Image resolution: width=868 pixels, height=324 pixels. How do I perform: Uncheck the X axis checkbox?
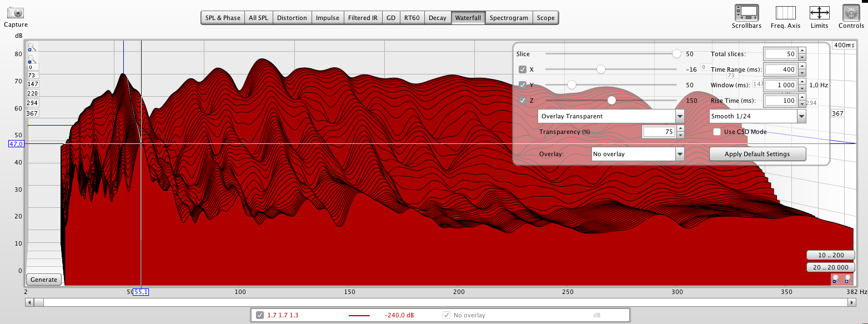522,69
